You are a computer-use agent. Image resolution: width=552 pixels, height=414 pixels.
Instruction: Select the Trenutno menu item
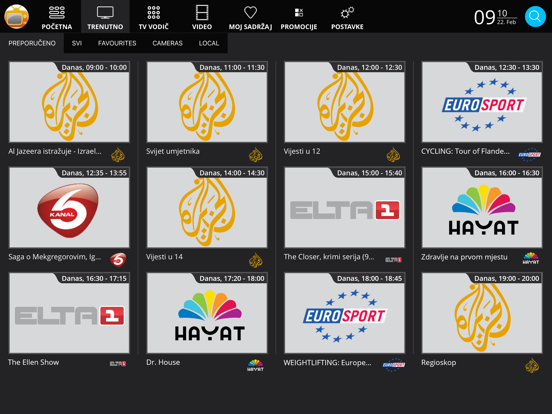[105, 17]
